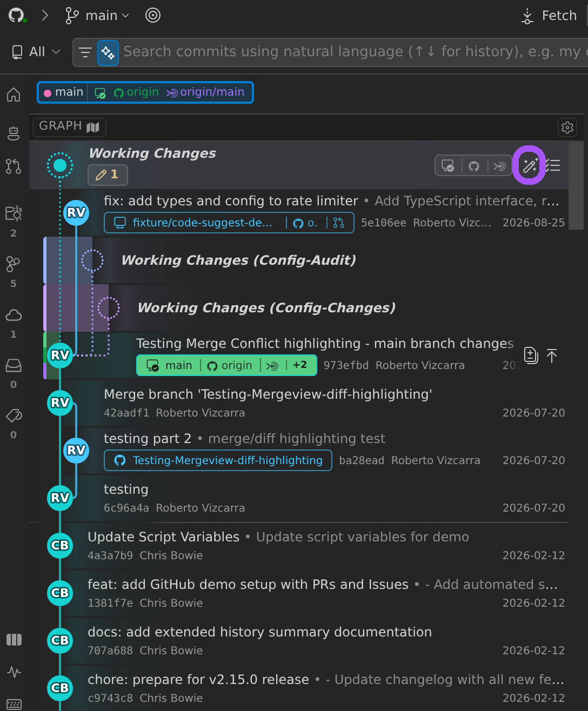Screen dimensions: 588x711
Task: Open keyboard shortcuts icon in sidebar
Action: pos(14,704)
